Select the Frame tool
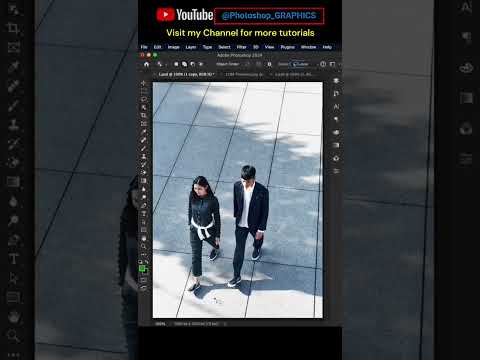Screen dimensions: 480x360 (x=144, y=124)
